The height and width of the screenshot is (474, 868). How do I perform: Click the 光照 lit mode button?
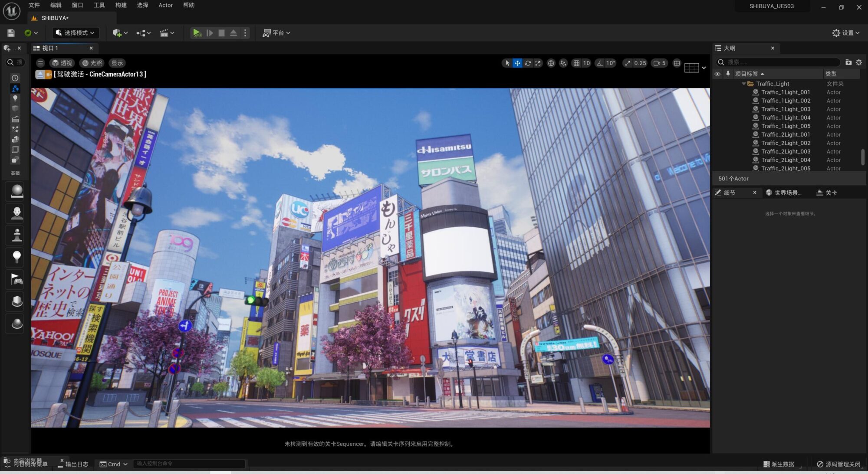coord(92,63)
